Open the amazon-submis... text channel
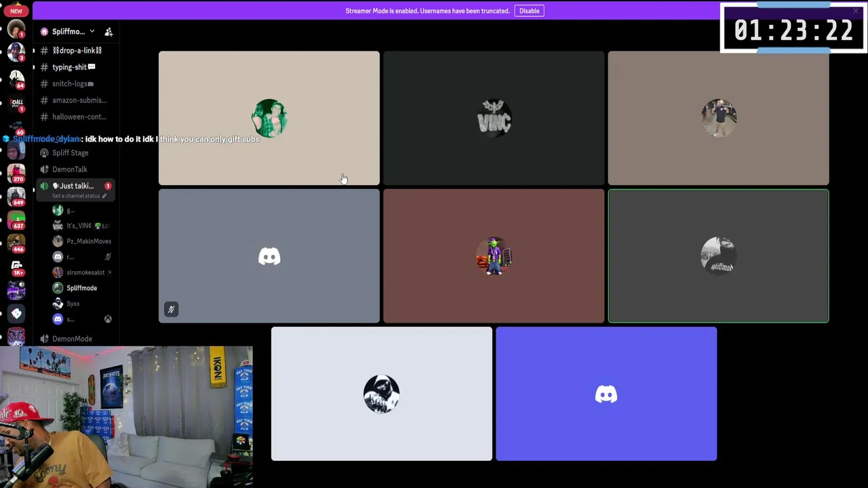This screenshot has width=868, height=488. point(73,100)
